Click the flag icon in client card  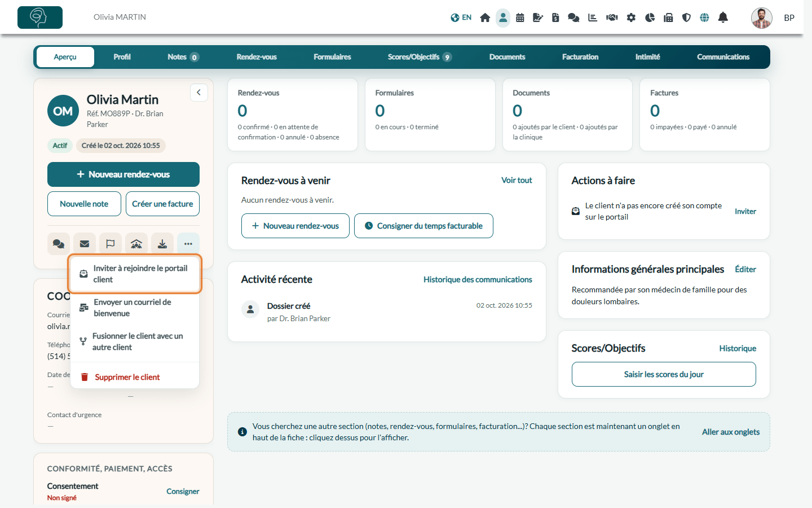111,244
